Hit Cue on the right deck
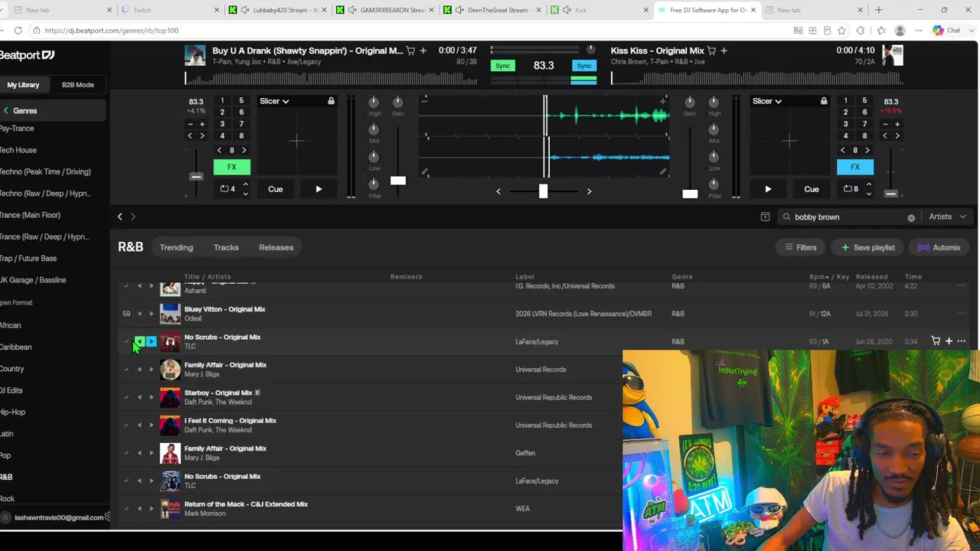 [812, 189]
